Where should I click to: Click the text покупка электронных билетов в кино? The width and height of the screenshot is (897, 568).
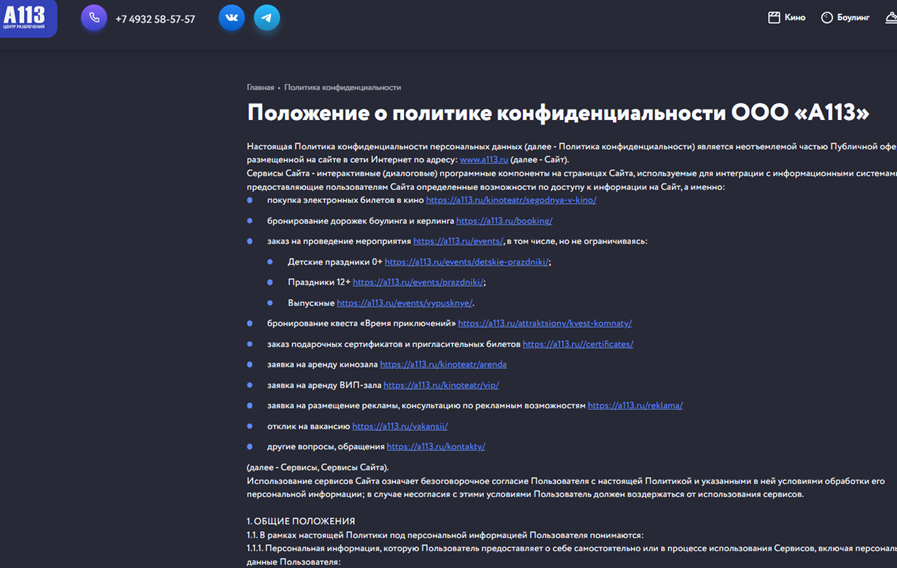pos(345,200)
